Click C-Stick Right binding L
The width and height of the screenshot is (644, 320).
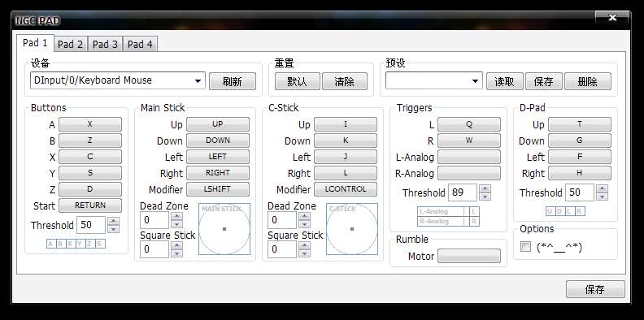(x=346, y=173)
